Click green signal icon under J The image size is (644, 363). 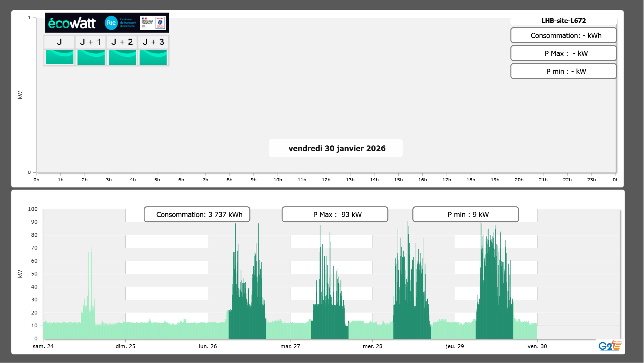[60, 57]
